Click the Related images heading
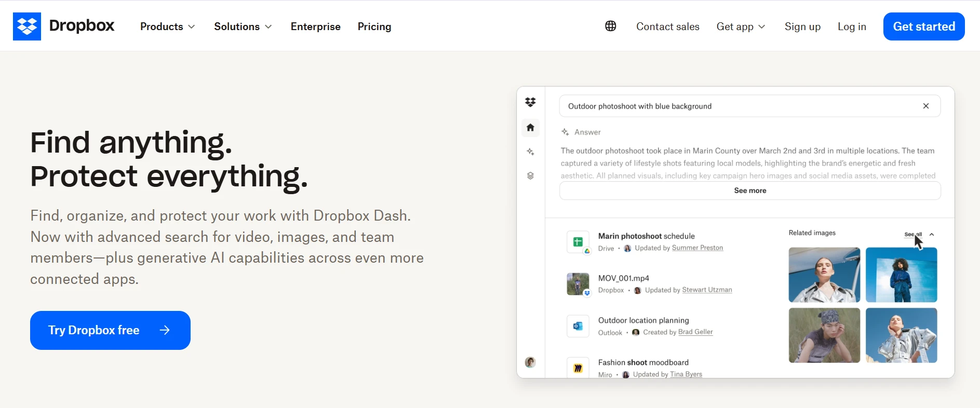Viewport: 980px width, 408px height. coord(812,233)
